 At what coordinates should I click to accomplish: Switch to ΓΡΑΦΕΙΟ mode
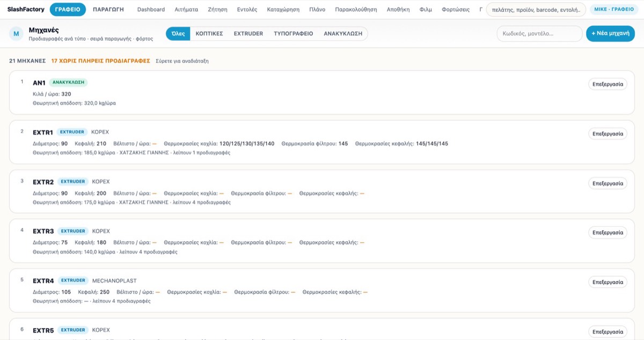68,10
